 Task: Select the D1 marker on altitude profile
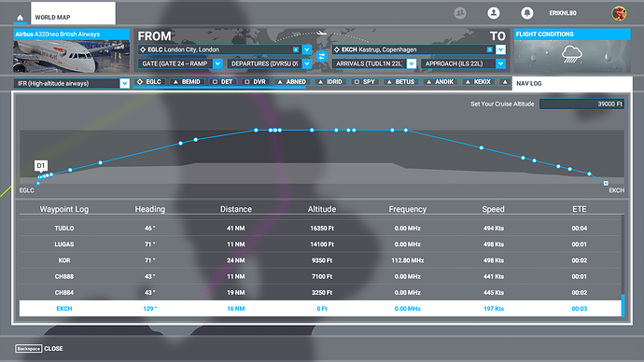(x=41, y=166)
